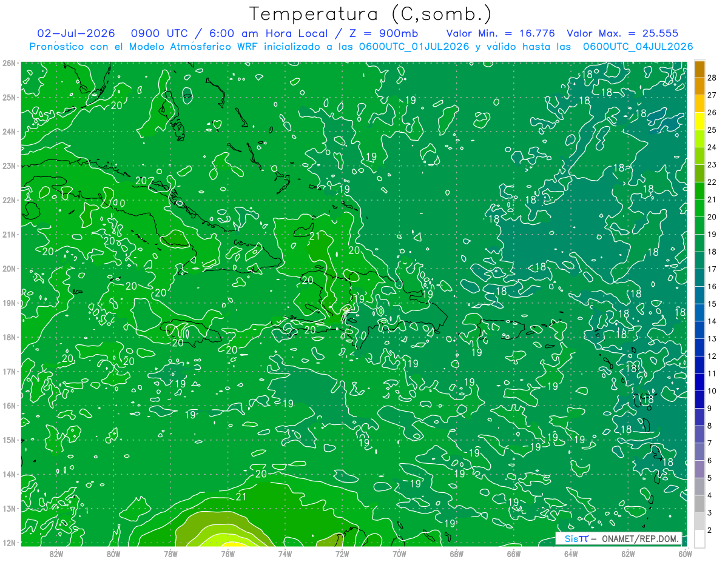Select the 'Z = 900mb' level text

(383, 33)
